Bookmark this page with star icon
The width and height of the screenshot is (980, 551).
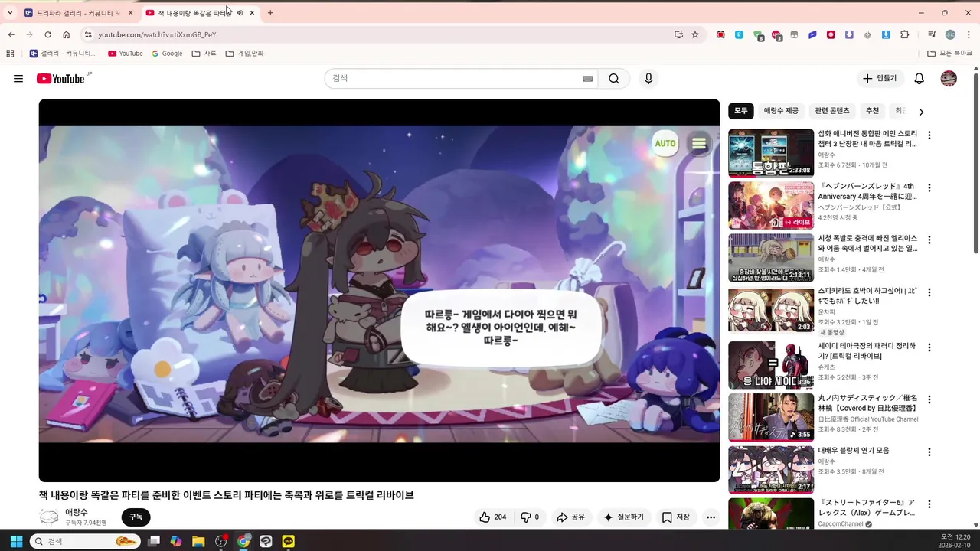pos(695,34)
